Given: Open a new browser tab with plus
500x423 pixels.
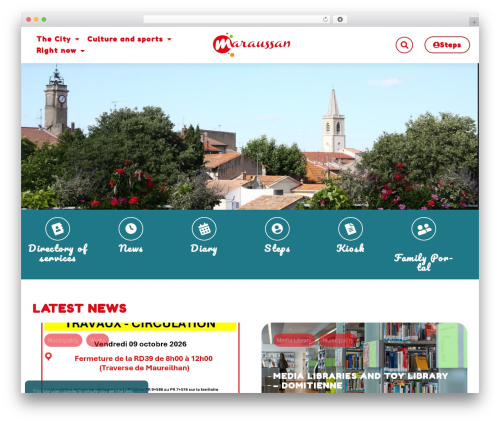Looking at the screenshot, I should pos(474,22).
